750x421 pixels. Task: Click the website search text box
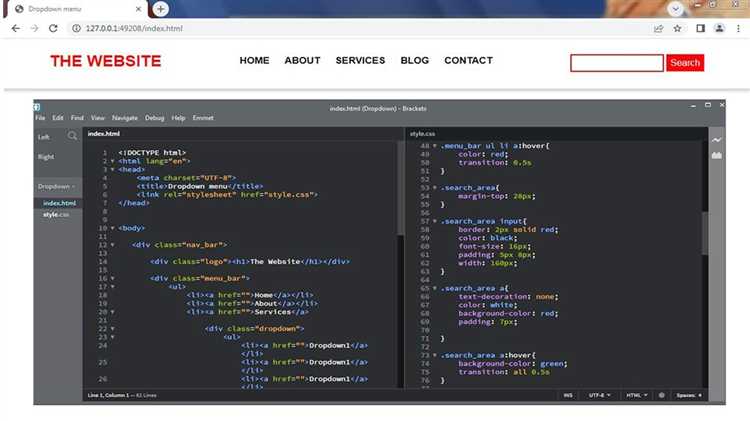point(616,63)
